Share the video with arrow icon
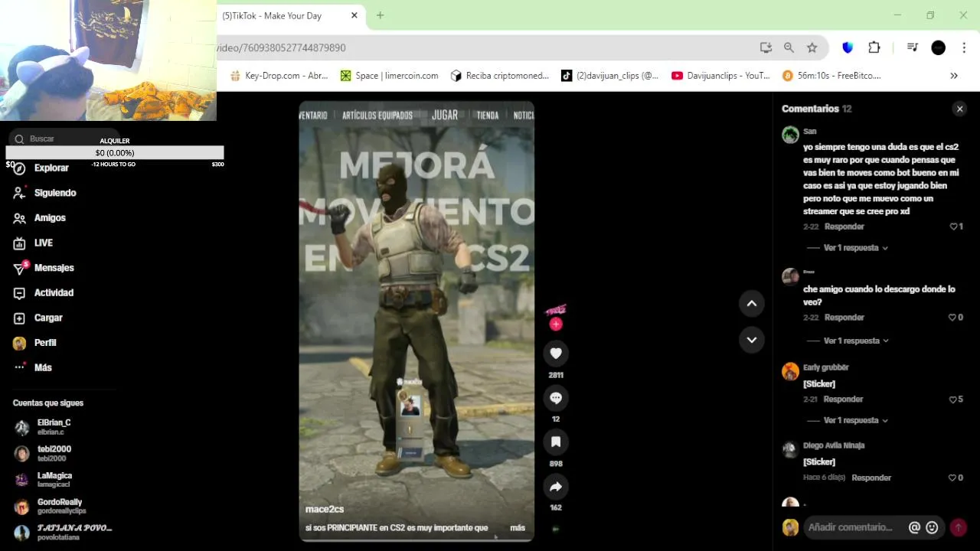 (x=556, y=487)
